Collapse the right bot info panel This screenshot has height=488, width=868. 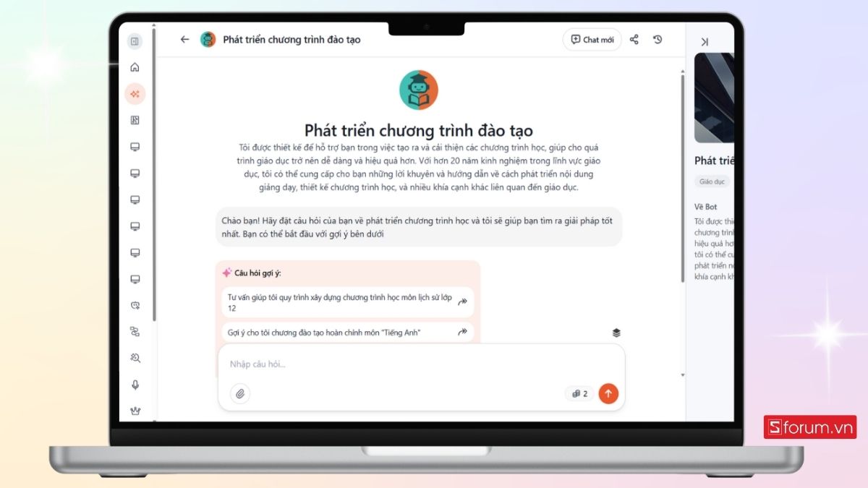[705, 42]
